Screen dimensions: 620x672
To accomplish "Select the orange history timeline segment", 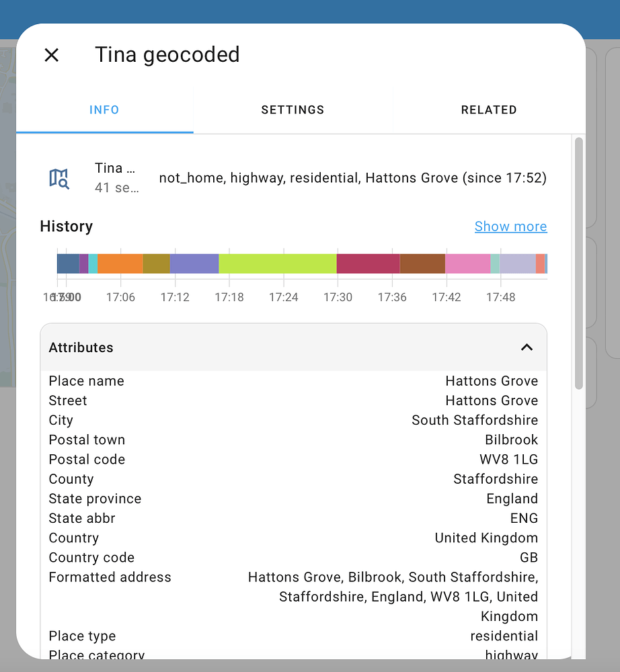I will (120, 263).
